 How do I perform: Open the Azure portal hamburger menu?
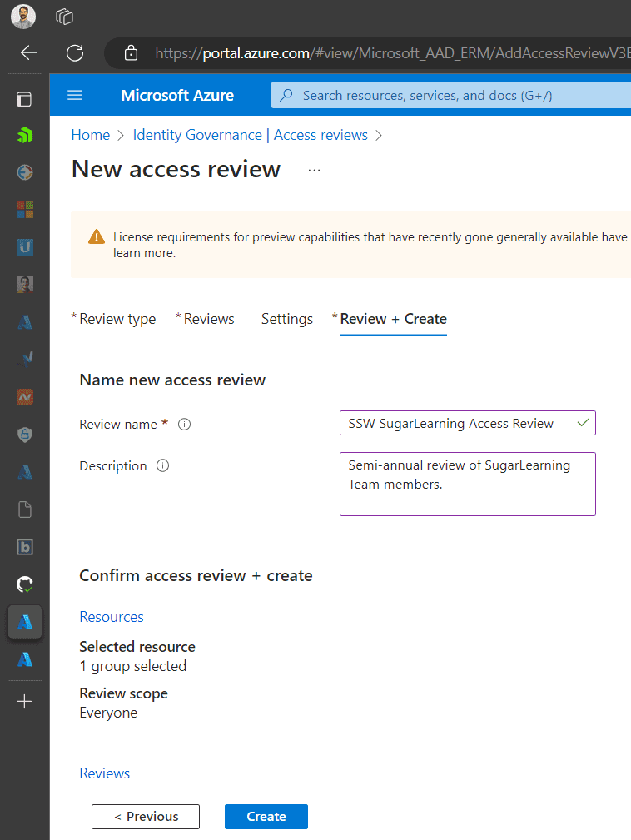75,95
